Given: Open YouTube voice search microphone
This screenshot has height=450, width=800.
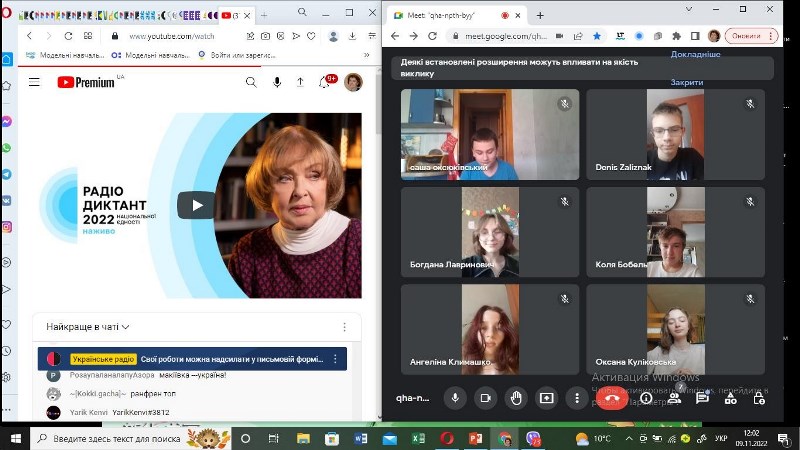Looking at the screenshot, I should (277, 82).
